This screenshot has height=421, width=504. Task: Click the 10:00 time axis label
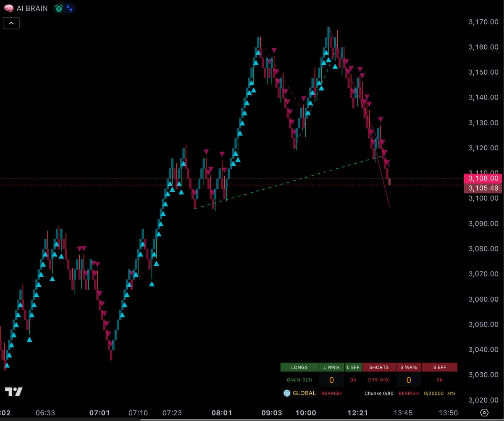[x=306, y=413]
